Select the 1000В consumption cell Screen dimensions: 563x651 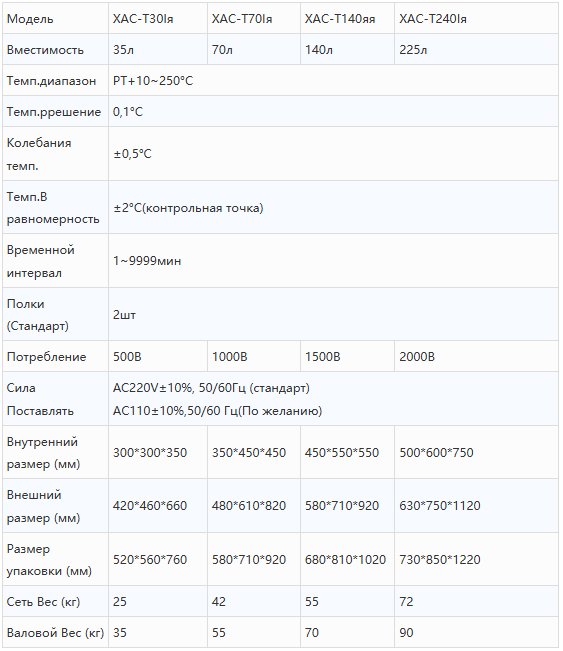(x=254, y=356)
